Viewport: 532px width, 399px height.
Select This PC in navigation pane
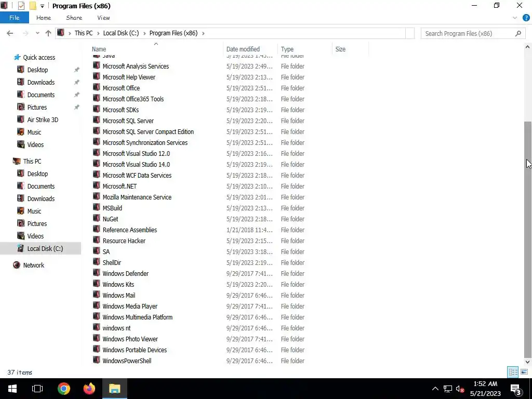pyautogui.click(x=32, y=161)
